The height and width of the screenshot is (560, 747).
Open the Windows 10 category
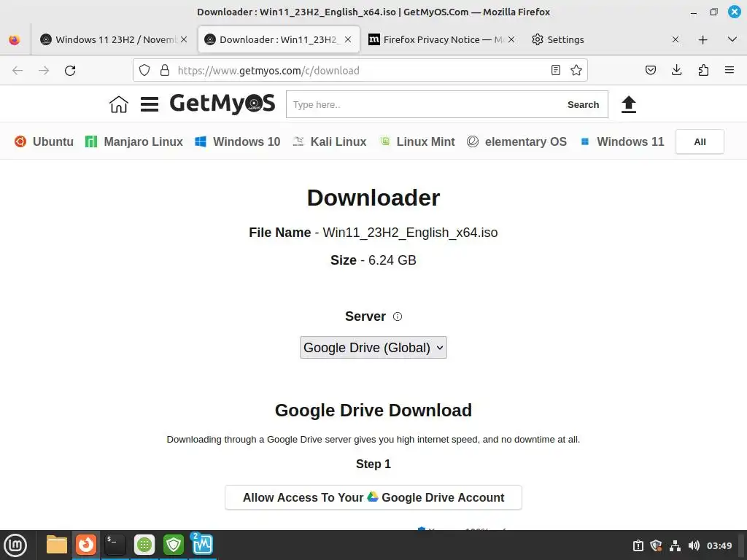pos(238,141)
